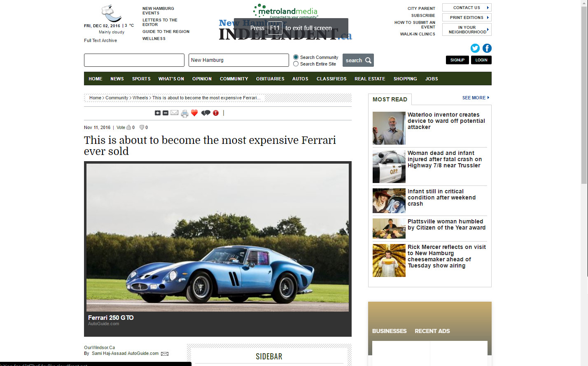Focus the empty search keyword field

(x=134, y=60)
